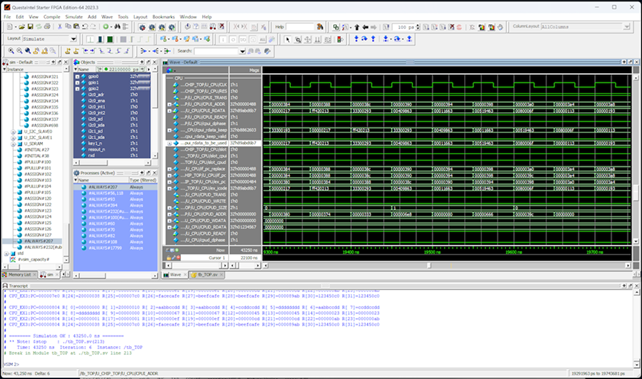642x379 pixels.
Task: Click the Print icon in the toolbar
Action: (47, 27)
